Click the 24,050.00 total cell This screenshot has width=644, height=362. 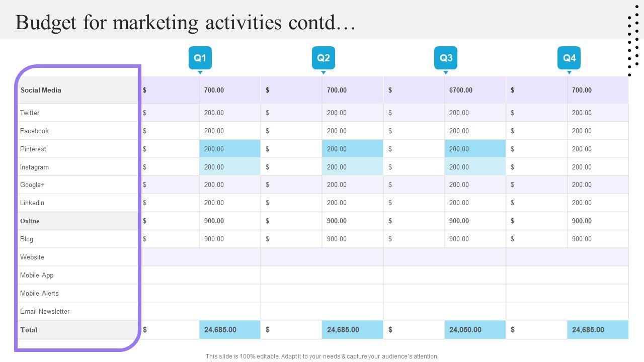(465, 330)
